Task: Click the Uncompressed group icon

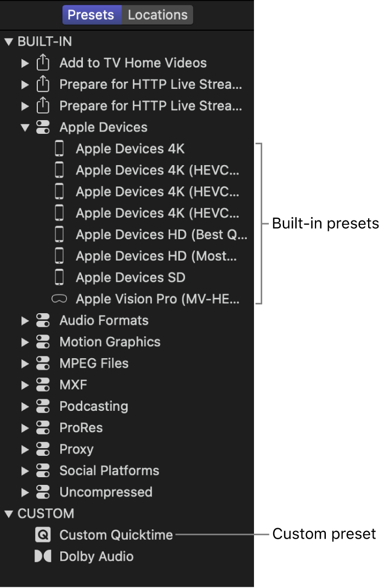Action: coord(42,492)
